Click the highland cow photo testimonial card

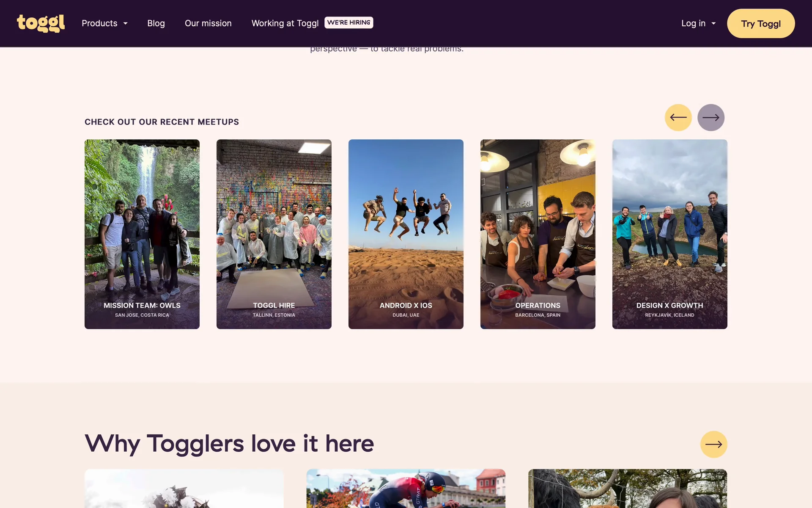628,488
